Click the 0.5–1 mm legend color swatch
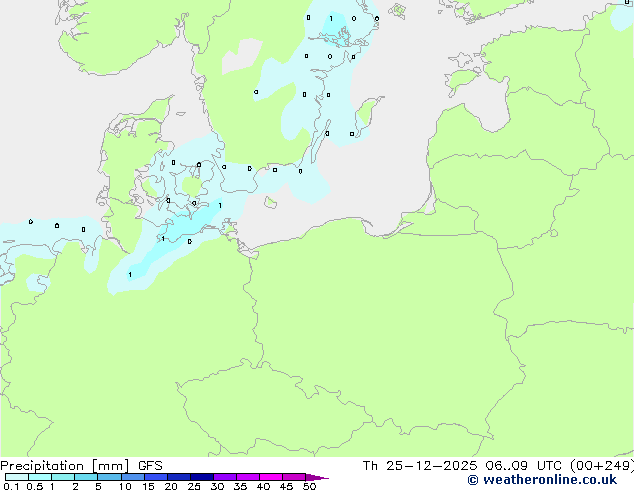The height and width of the screenshot is (490, 634). coord(40,477)
